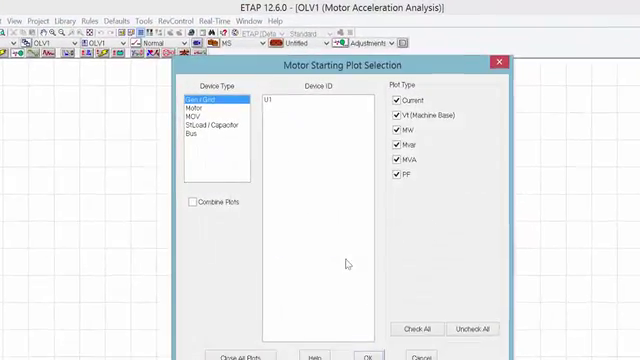Open the Rules menu
The width and height of the screenshot is (640, 360).
89,21
